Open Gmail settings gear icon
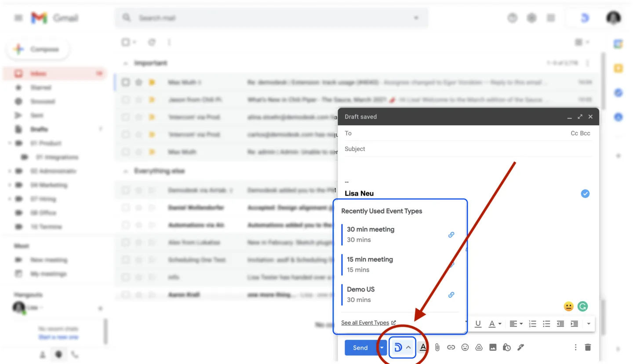 (x=531, y=18)
